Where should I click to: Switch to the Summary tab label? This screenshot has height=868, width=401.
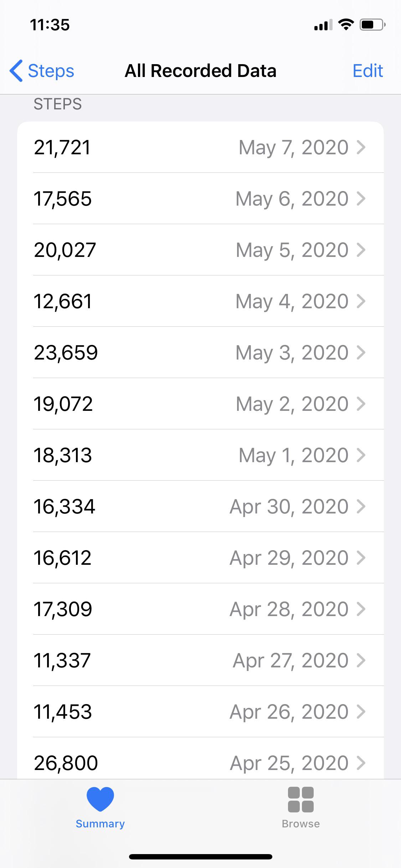pos(100,824)
